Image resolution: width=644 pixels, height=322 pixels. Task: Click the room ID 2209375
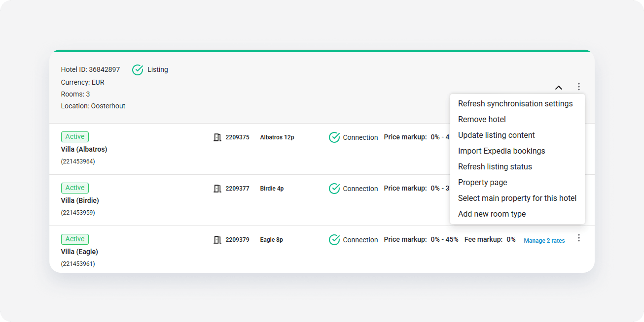pos(238,137)
